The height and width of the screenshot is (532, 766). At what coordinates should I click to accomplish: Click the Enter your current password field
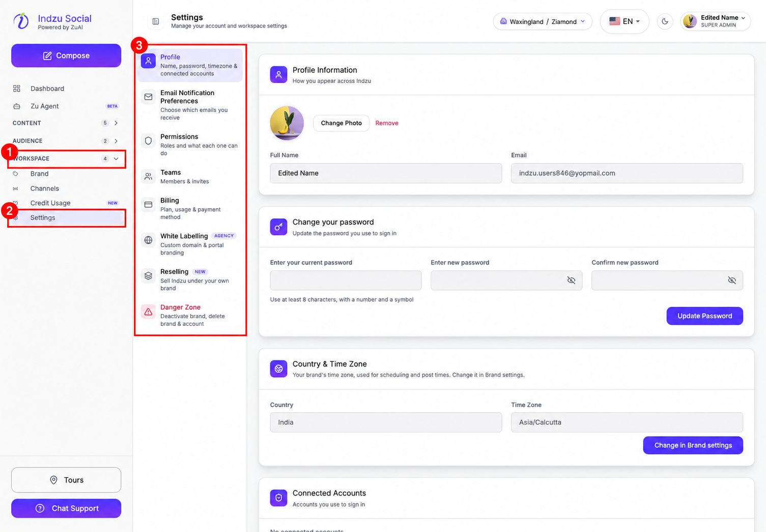pyautogui.click(x=346, y=281)
